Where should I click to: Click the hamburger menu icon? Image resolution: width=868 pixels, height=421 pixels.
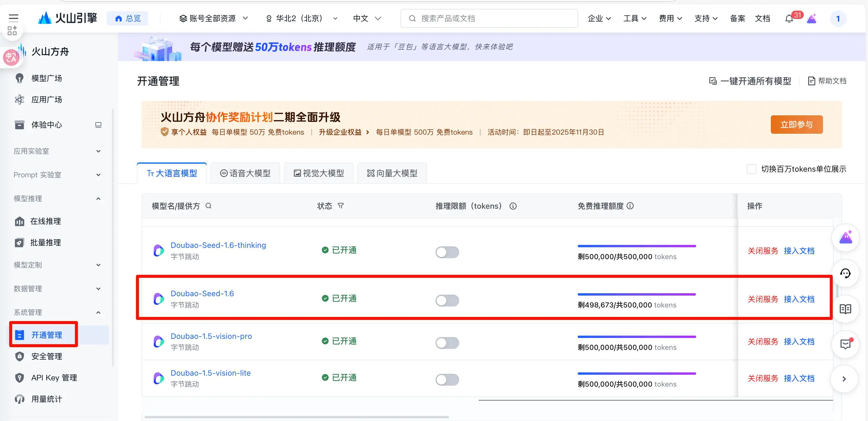point(13,17)
